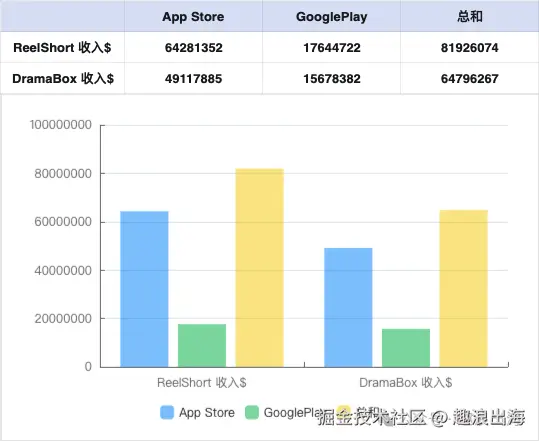Click the blue App Store legend swatch
539x441 pixels.
[x=167, y=412]
